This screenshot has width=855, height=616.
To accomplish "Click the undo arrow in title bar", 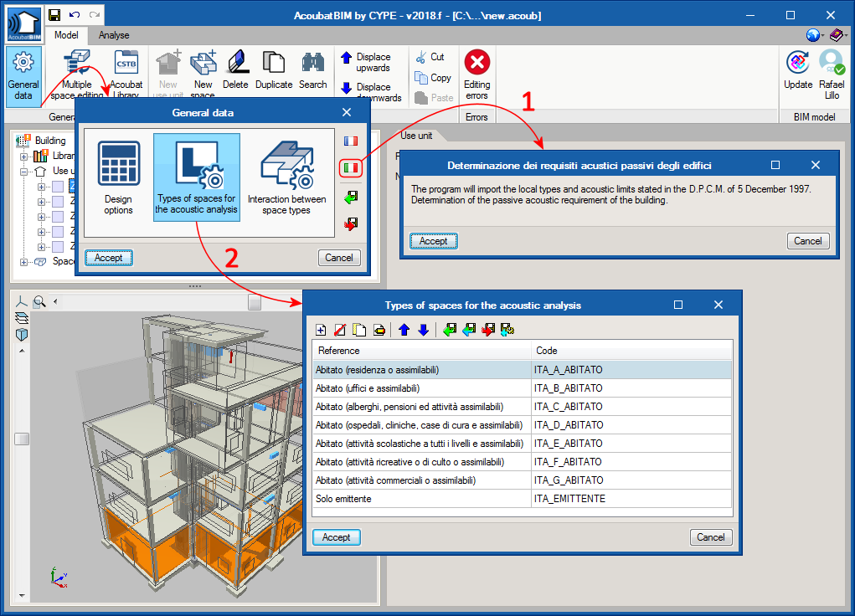I will coord(75,15).
